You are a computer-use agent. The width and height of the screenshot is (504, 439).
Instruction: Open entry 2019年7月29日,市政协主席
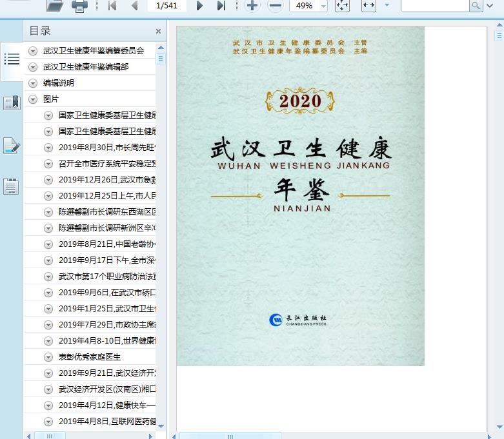pos(107,325)
